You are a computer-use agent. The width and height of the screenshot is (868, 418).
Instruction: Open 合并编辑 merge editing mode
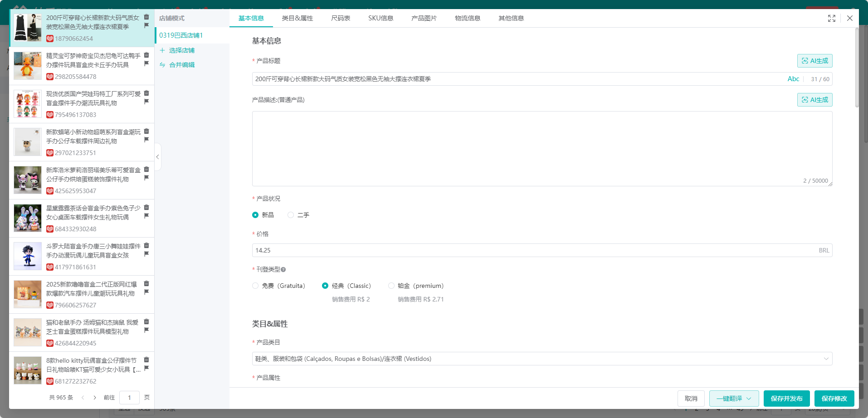pyautogui.click(x=181, y=64)
